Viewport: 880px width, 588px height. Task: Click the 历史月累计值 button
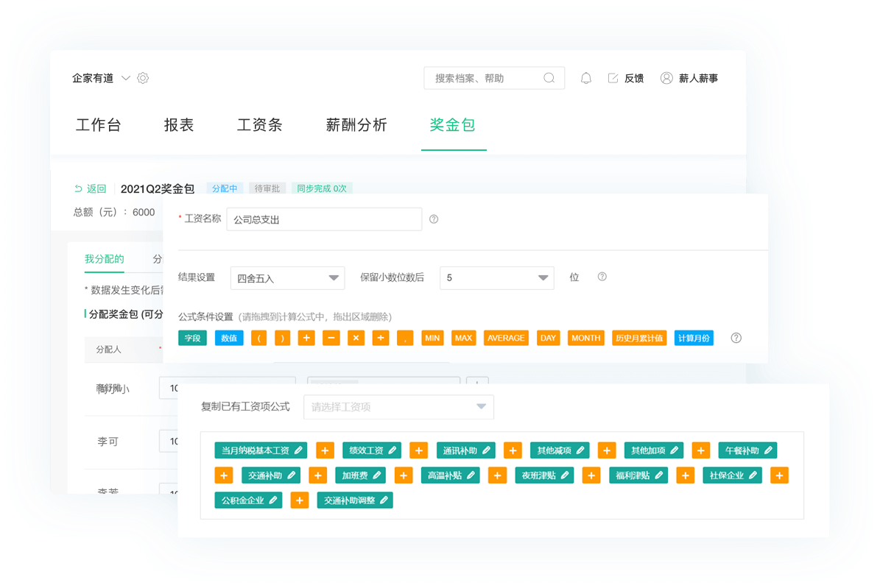[x=639, y=338]
